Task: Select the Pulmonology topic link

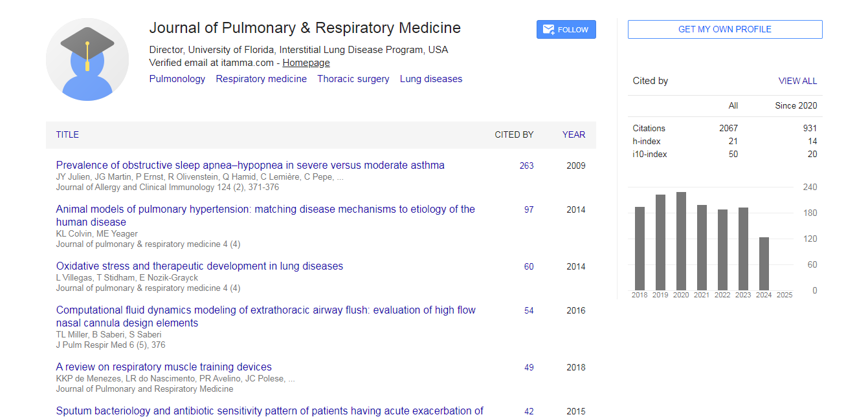Action: click(177, 79)
